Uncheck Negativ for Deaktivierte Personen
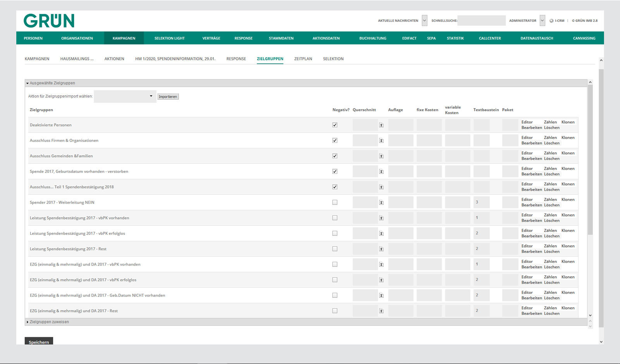 (335, 125)
